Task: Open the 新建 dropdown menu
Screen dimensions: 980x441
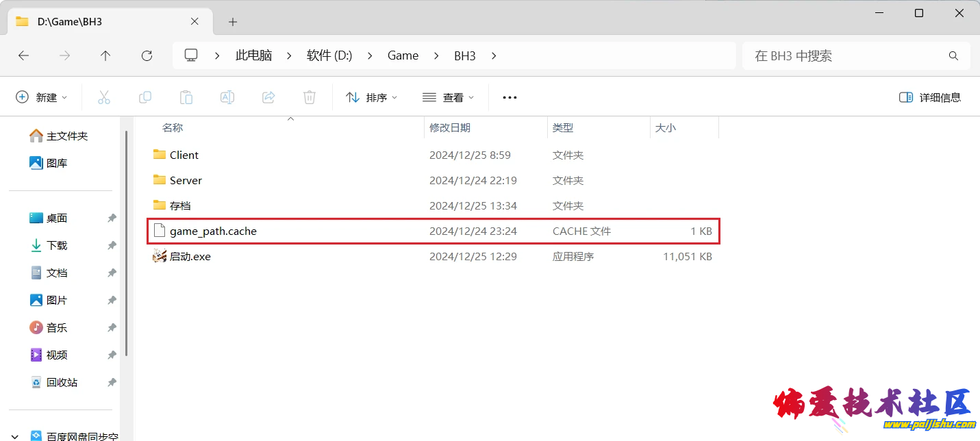Action: coord(42,97)
